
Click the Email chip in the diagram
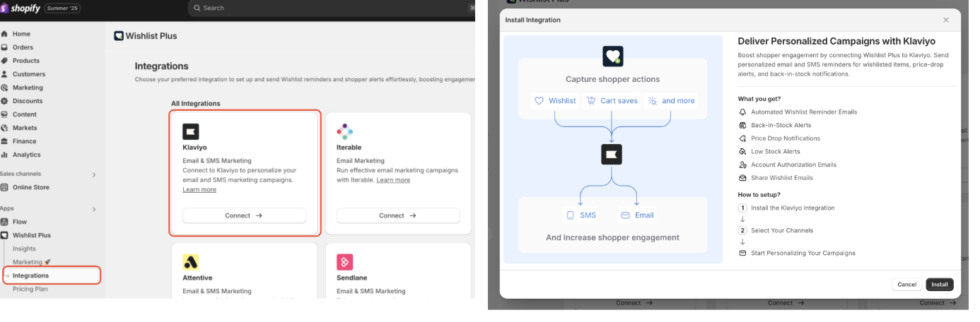637,215
